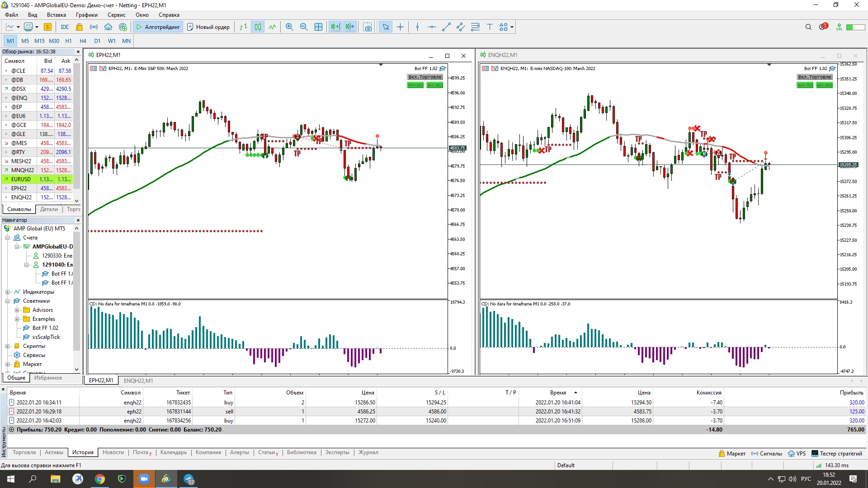The width and height of the screenshot is (868, 488).
Task: Select the H1 timeframe button
Action: pos(68,41)
